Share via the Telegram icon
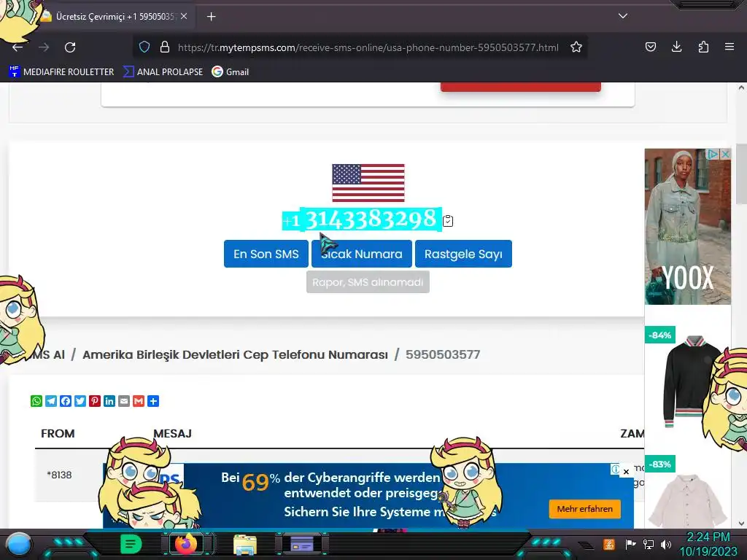The image size is (747, 560). coord(51,401)
